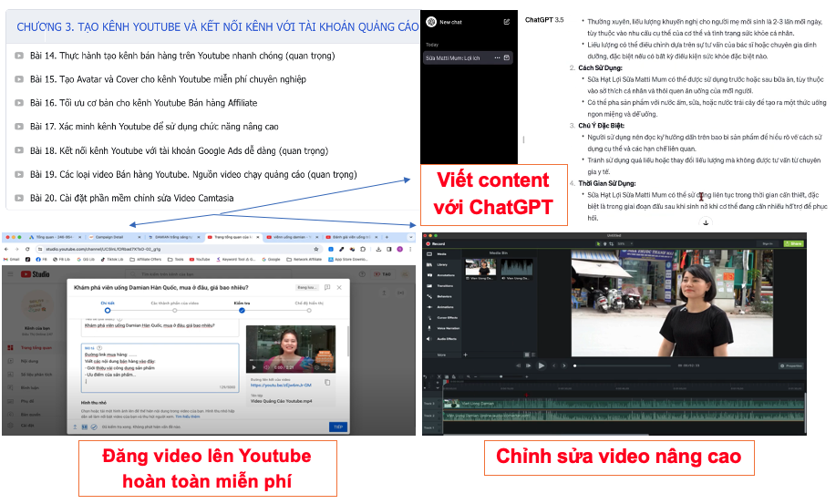This screenshot has height=504, width=836.
Task: Open the 'Tìm hiểu thêm' link
Action: [x=188, y=417]
